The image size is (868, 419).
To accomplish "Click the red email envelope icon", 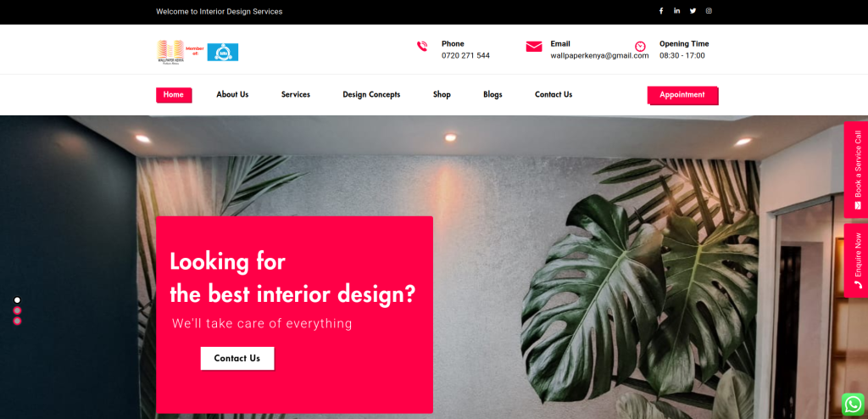I will point(534,47).
